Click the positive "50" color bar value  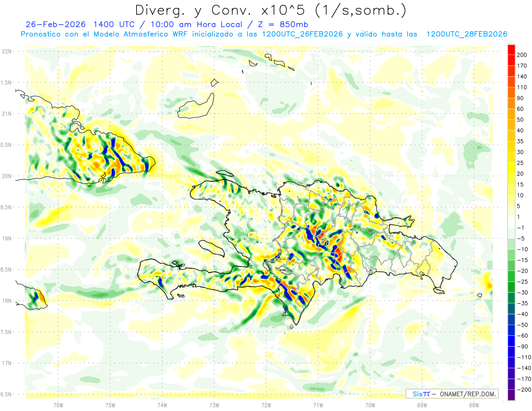[x=521, y=120]
